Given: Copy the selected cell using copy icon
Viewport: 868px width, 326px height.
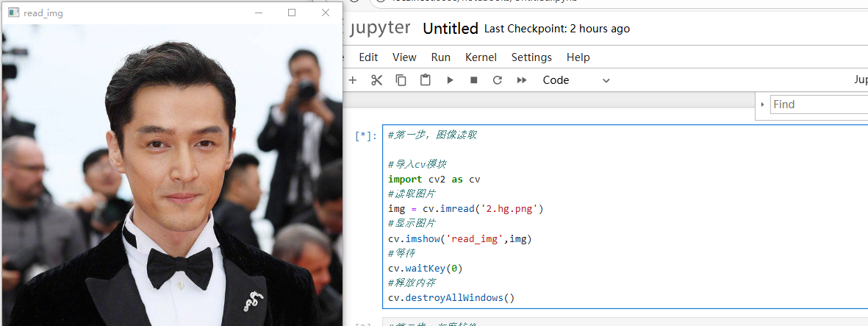Looking at the screenshot, I should pyautogui.click(x=401, y=80).
